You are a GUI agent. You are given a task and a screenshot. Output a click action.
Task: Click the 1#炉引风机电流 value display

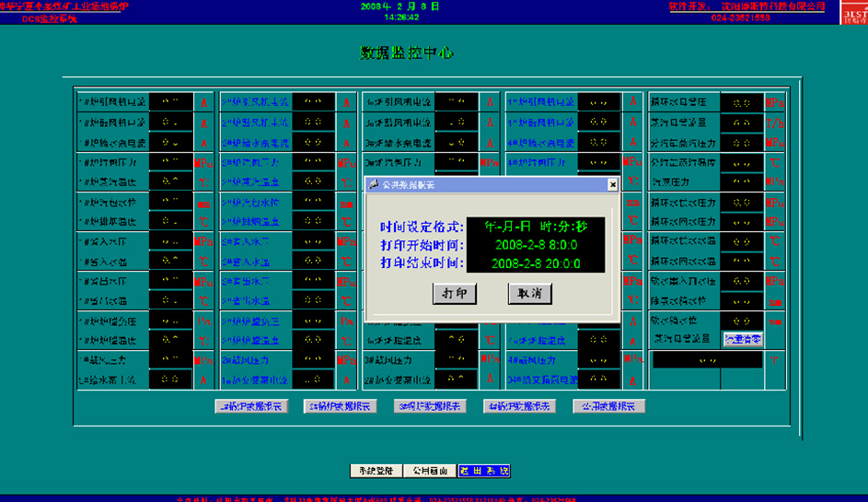[169, 102]
